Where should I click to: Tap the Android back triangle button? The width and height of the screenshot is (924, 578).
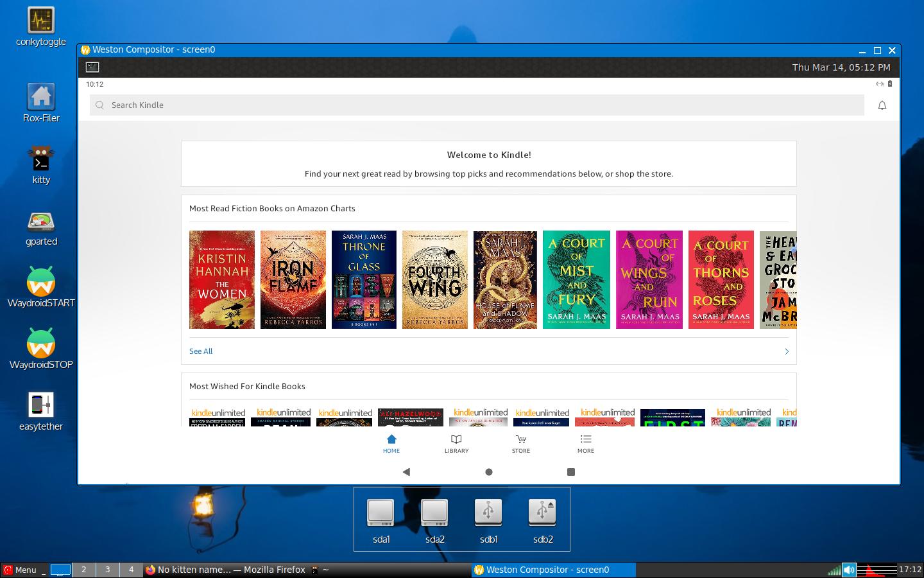406,472
